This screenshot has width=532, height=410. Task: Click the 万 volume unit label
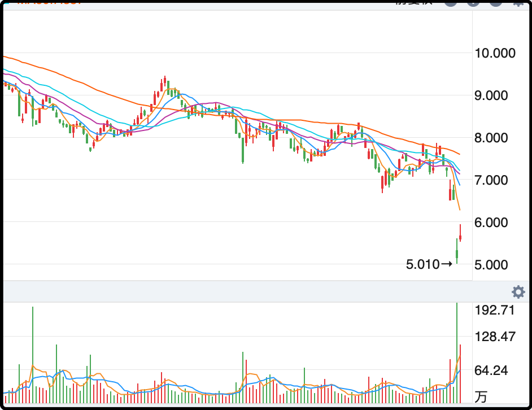[481, 395]
